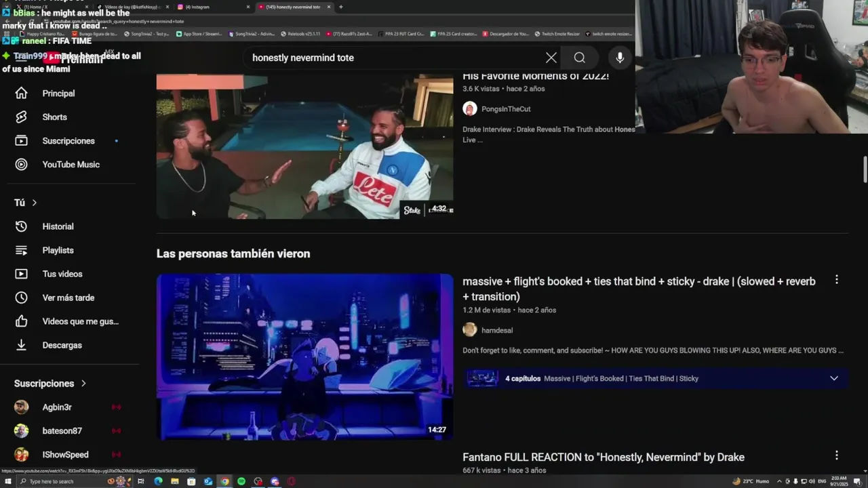
Task: Open YouTube Music from the sidebar
Action: (71, 165)
